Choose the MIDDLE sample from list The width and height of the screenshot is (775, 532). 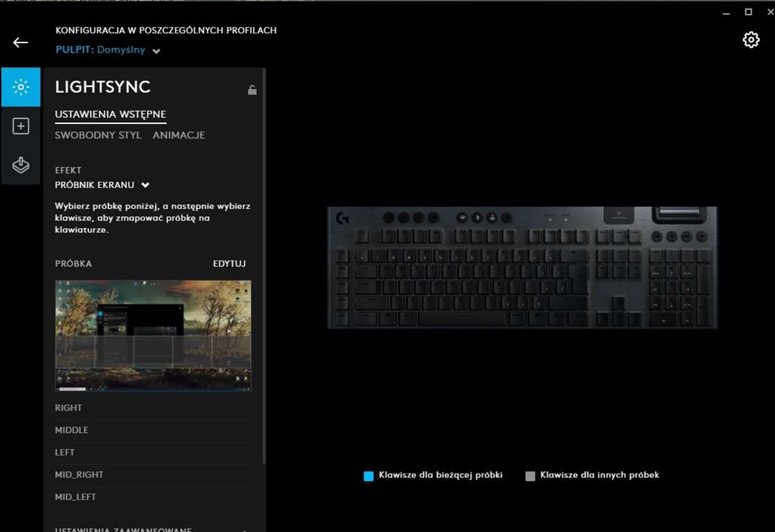click(x=72, y=430)
